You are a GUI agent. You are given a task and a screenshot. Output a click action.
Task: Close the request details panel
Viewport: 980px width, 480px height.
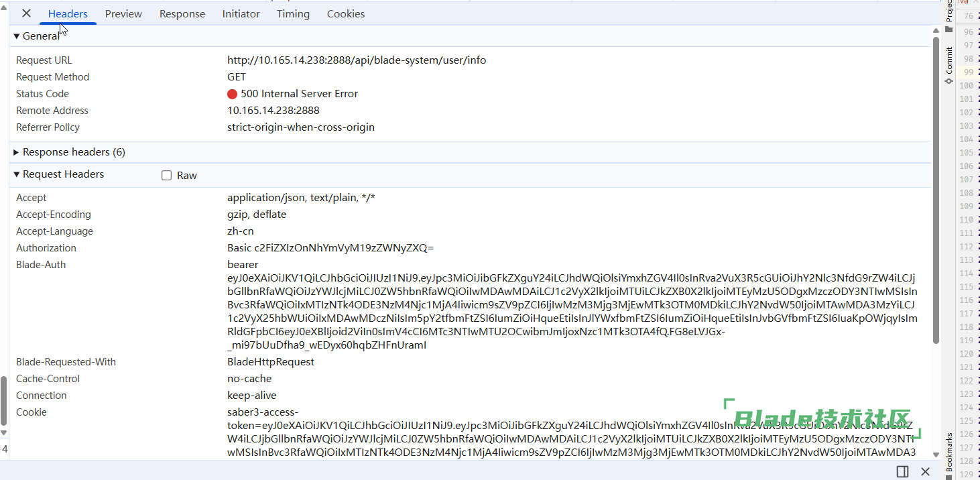point(26,13)
